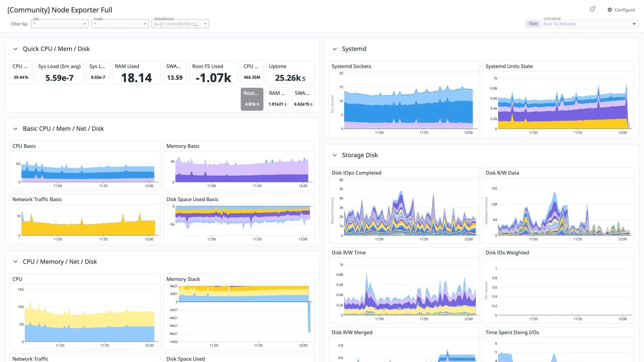This screenshot has height=362, width=644.
Task: Click the CPU 39.44% widget
Action: (21, 72)
